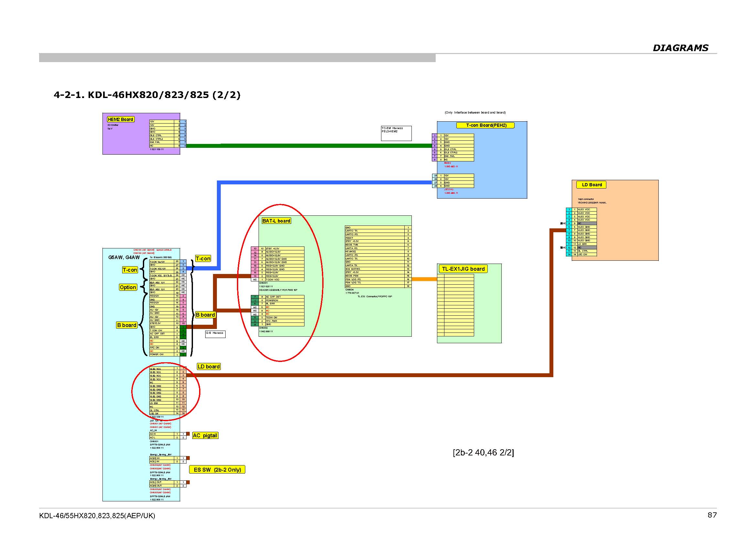Click the G5AW, G4AW board title
The width and height of the screenshot is (756, 535).
[x=124, y=257]
